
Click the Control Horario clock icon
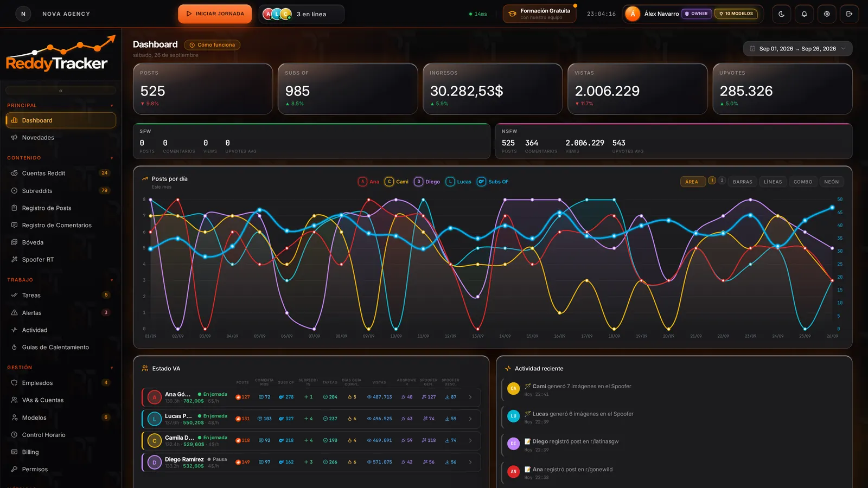(x=15, y=435)
